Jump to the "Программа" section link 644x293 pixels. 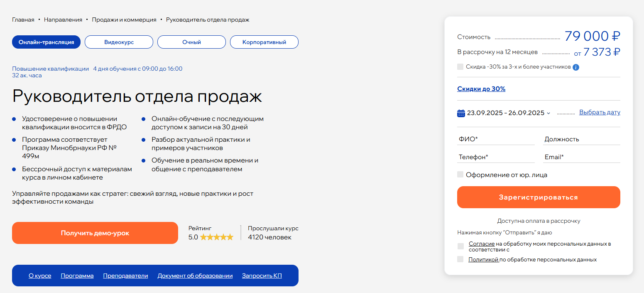coord(77,276)
